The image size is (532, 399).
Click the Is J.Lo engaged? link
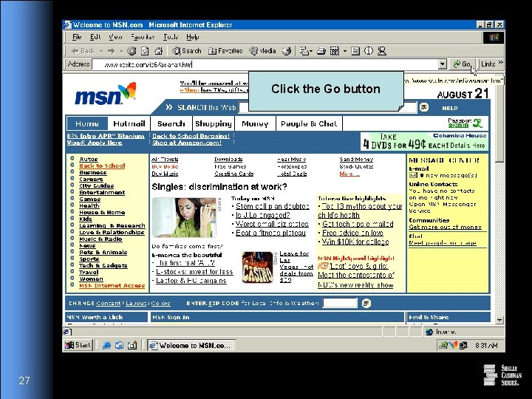(263, 215)
